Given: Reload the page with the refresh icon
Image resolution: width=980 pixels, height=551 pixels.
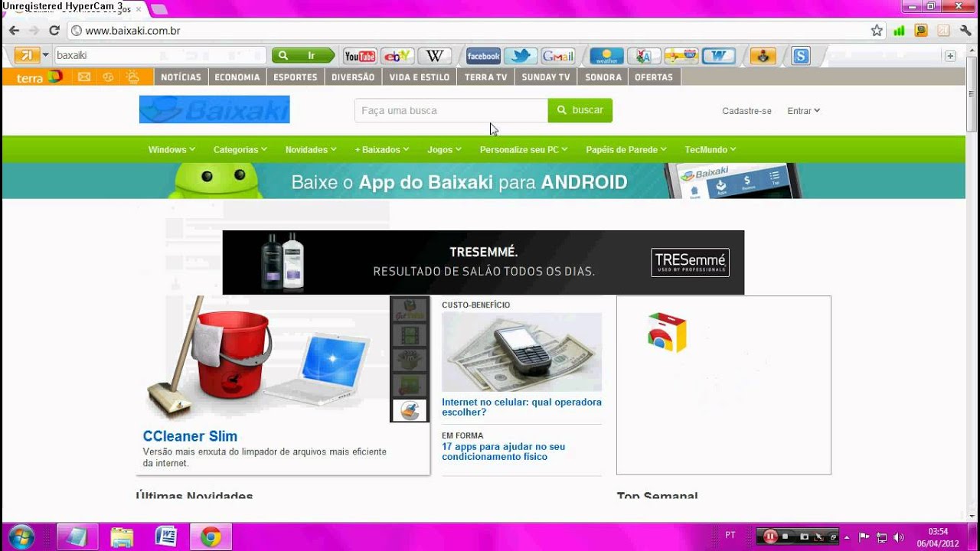Looking at the screenshot, I should [54, 31].
